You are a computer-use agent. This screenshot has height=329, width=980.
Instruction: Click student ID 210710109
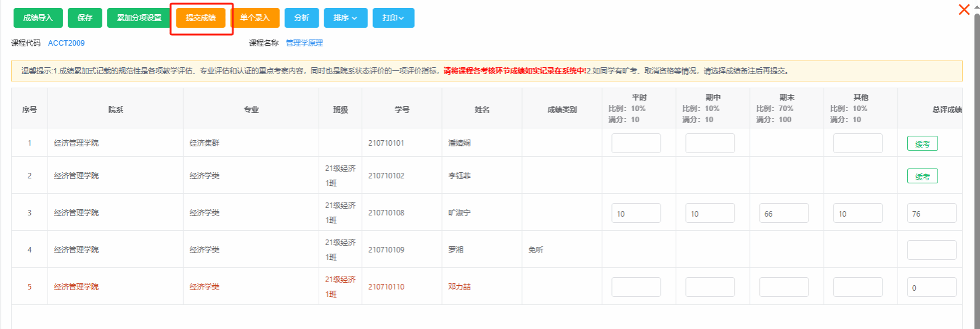coord(386,250)
